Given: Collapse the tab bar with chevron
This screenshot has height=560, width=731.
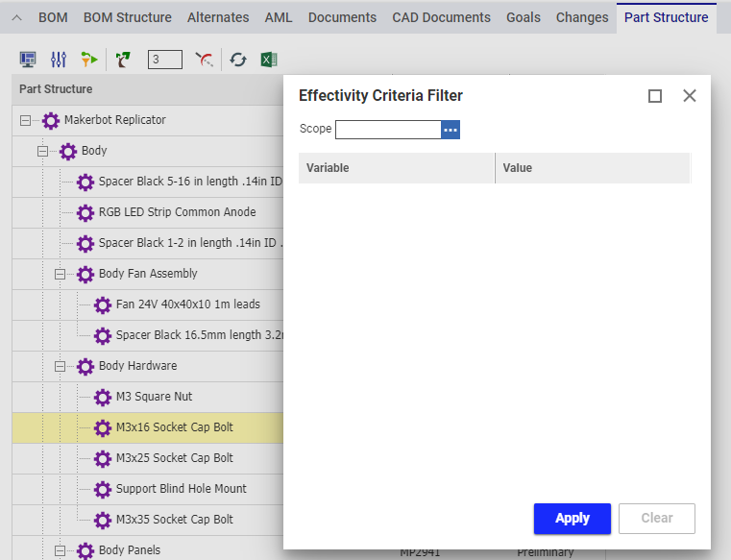Looking at the screenshot, I should point(16,17).
